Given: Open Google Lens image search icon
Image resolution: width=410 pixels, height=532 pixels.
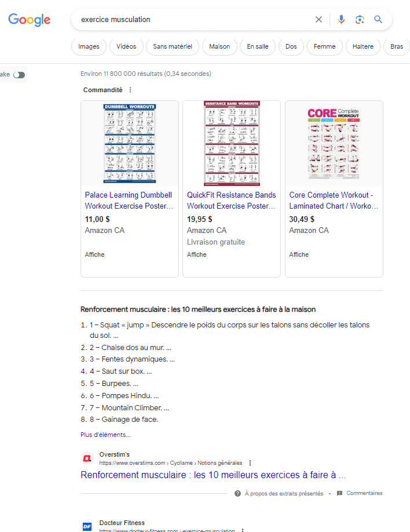Looking at the screenshot, I should coord(360,19).
